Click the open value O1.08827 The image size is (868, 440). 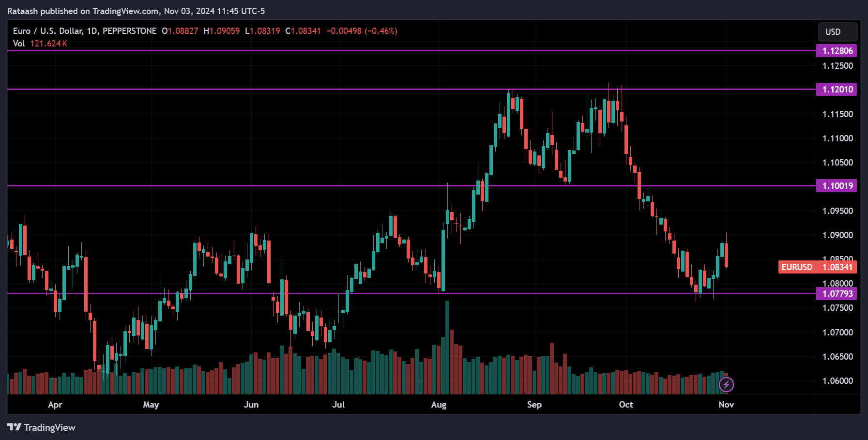click(x=180, y=31)
